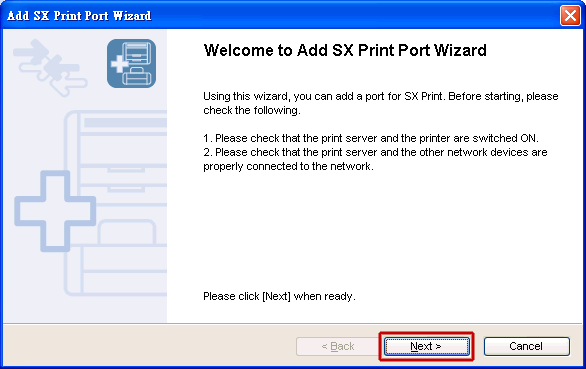
Task: Click the Next button to continue
Action: click(x=426, y=346)
